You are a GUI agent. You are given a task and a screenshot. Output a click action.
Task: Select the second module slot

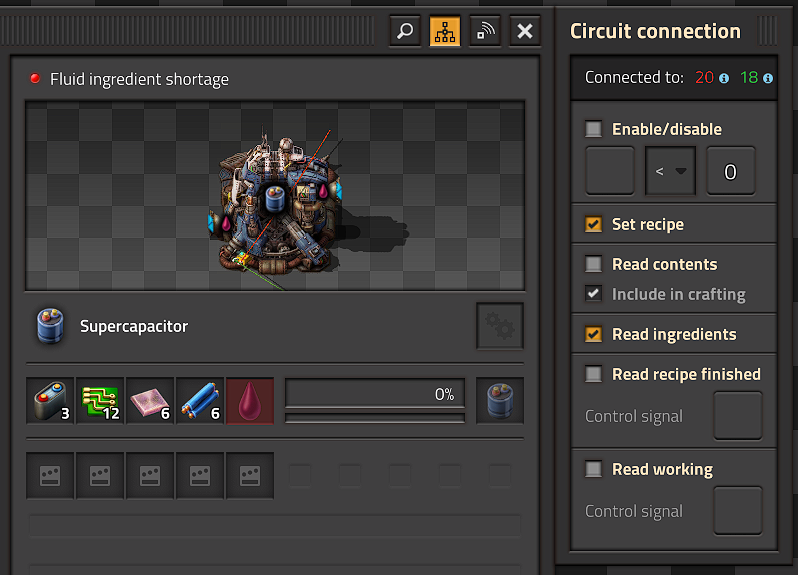100,476
